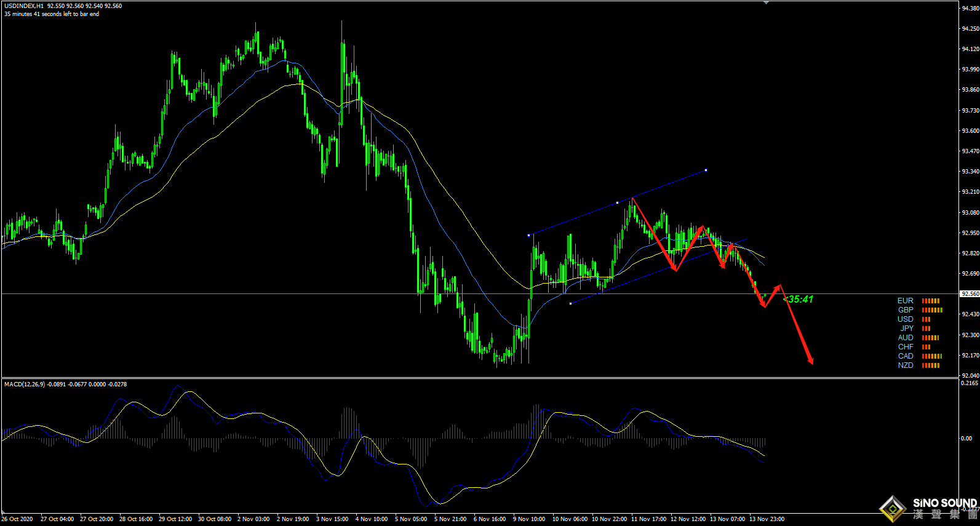Click the MACD(12,26,9) indicator label

tap(26, 385)
